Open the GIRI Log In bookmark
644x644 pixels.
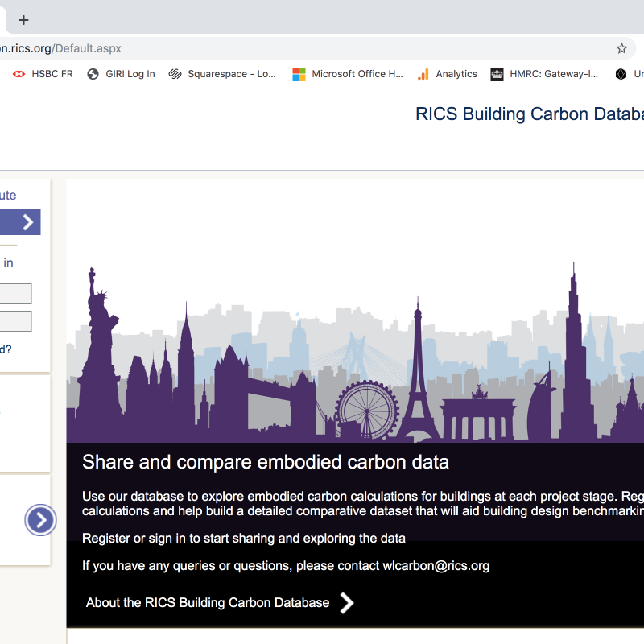tap(121, 74)
